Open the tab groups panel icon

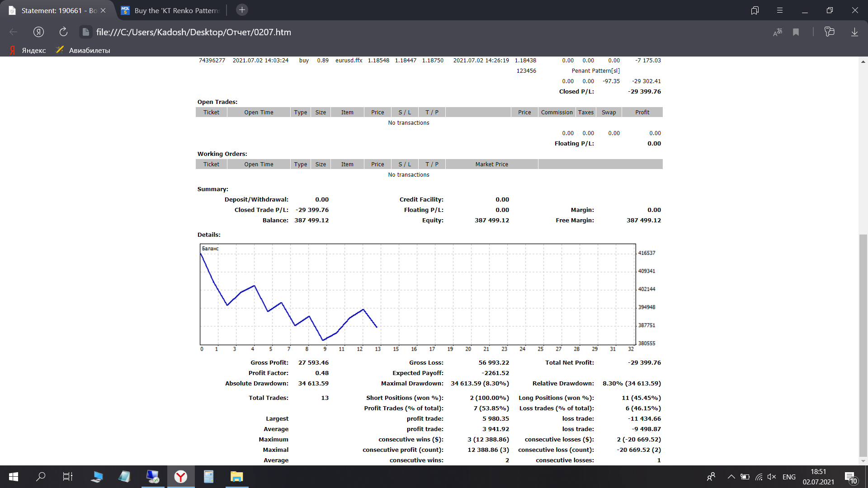[x=755, y=10]
